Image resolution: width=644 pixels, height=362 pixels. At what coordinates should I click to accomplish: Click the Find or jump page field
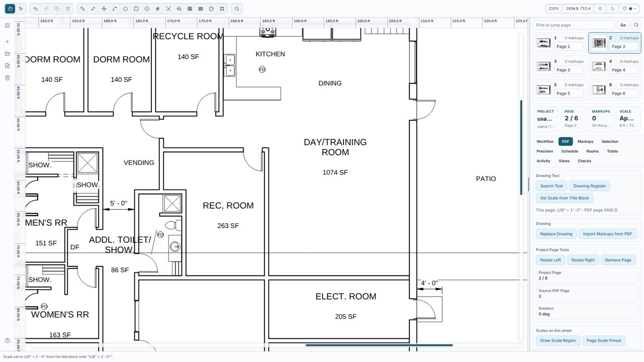574,25
